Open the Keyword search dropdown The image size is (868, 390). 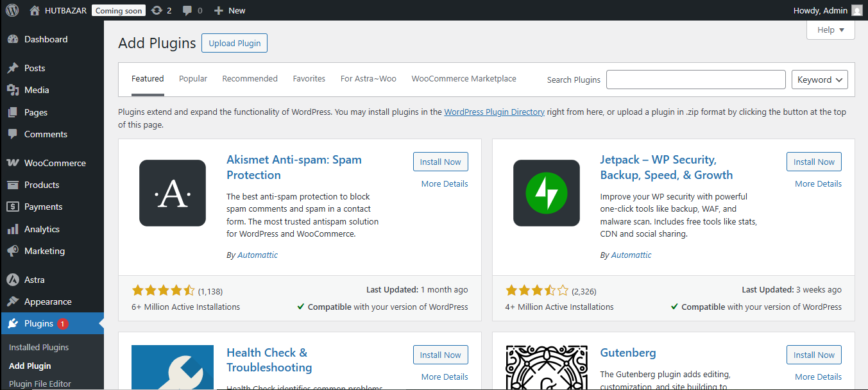[819, 79]
